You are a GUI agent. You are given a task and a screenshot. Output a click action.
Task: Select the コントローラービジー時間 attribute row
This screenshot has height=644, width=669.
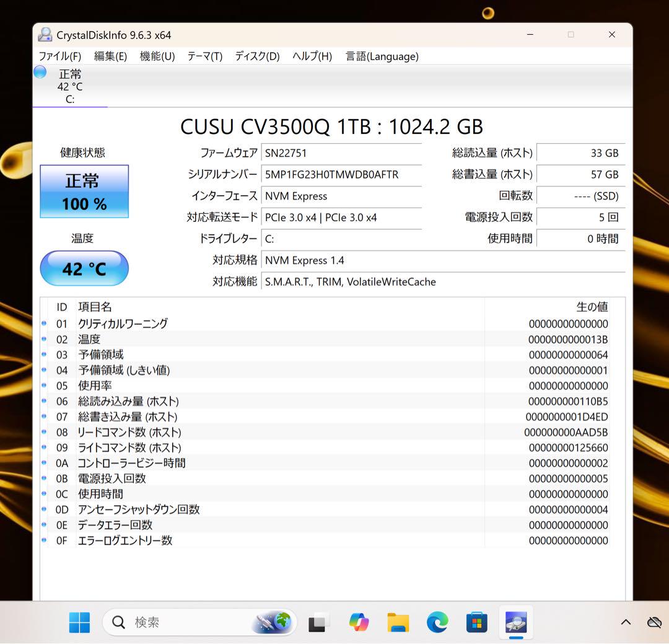coord(325,463)
